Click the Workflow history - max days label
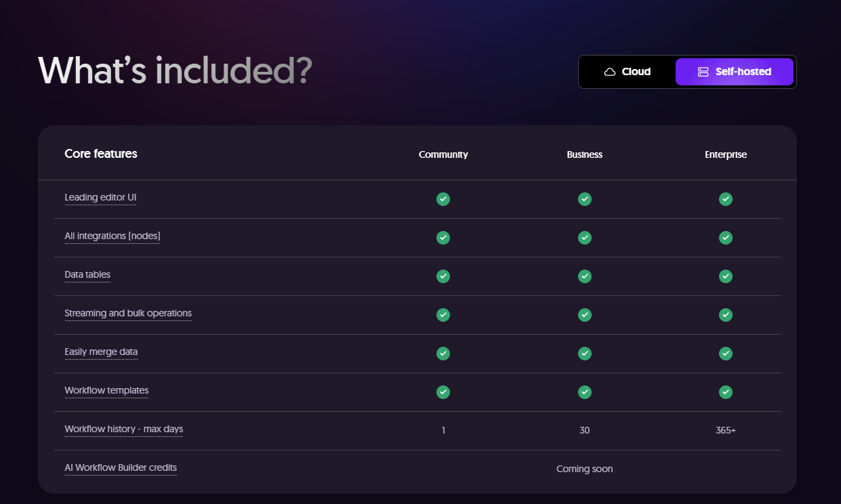 (x=124, y=429)
